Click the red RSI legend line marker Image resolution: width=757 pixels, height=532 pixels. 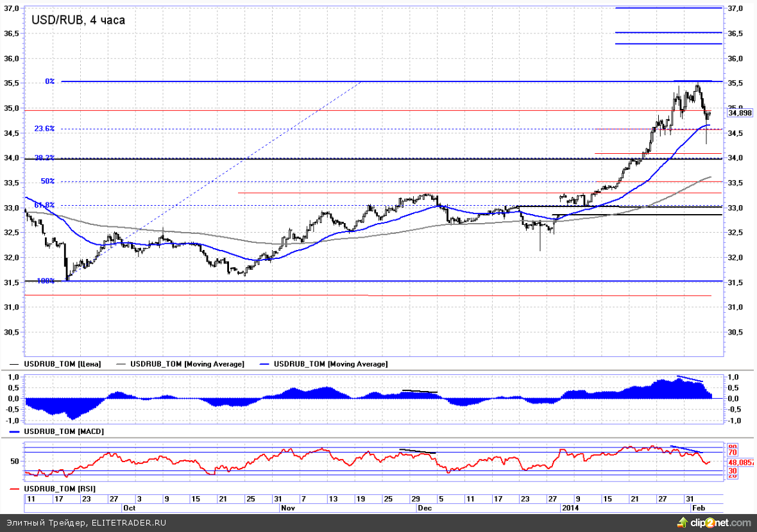tap(13, 489)
